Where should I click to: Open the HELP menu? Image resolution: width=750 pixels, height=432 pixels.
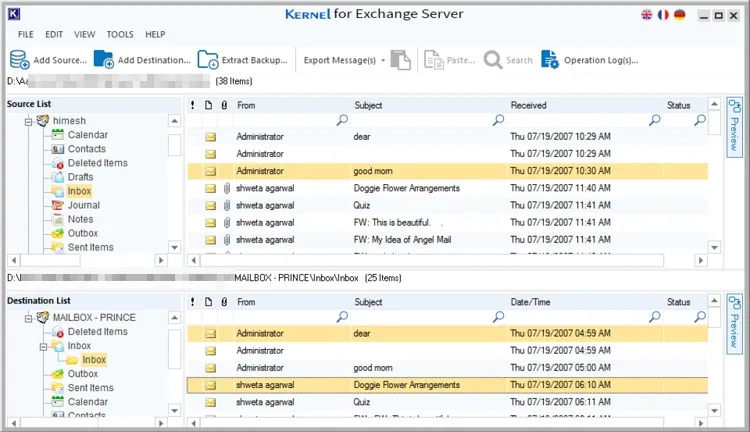pos(155,34)
